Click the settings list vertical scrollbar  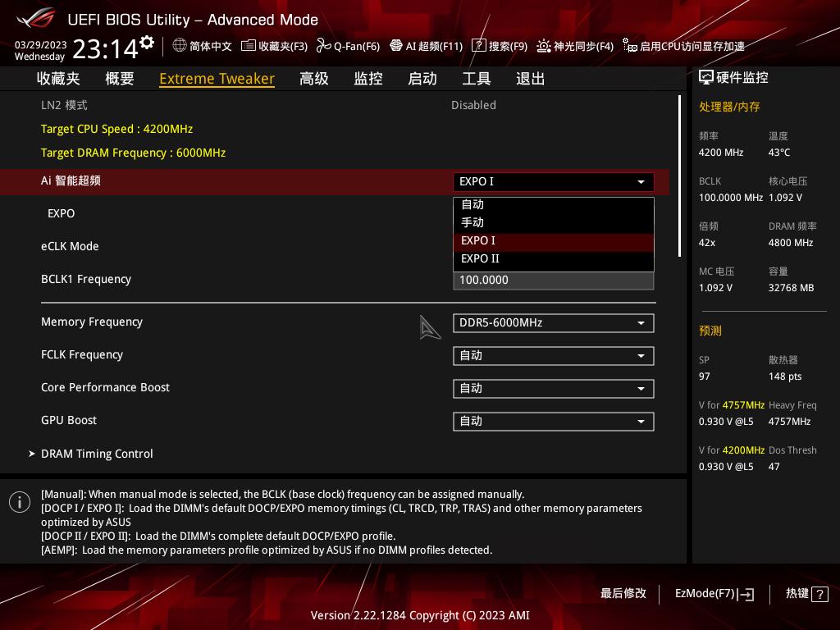(x=679, y=176)
